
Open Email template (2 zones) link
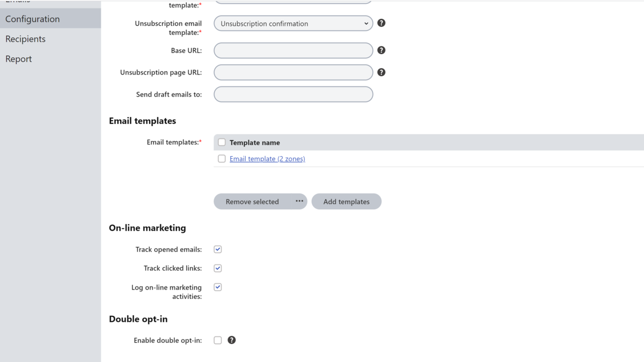click(267, 159)
